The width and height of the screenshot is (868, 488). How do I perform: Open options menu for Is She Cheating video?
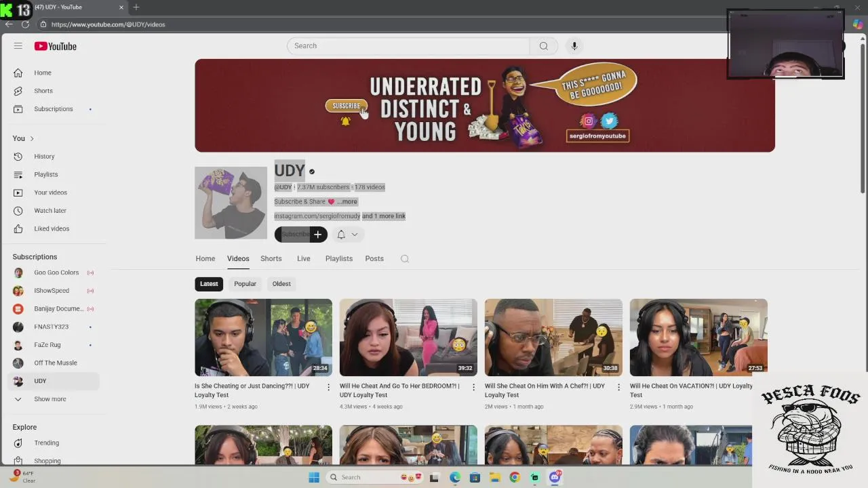(x=329, y=387)
